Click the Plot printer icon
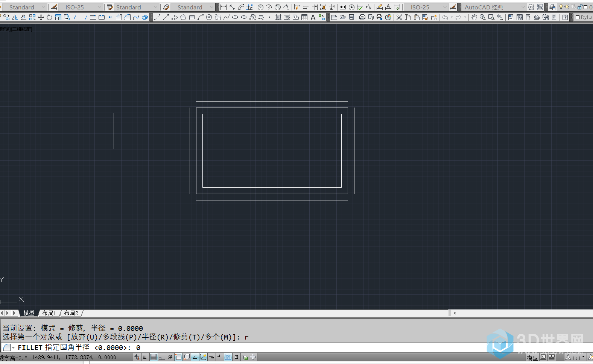This screenshot has width=593, height=364. pos(362,17)
